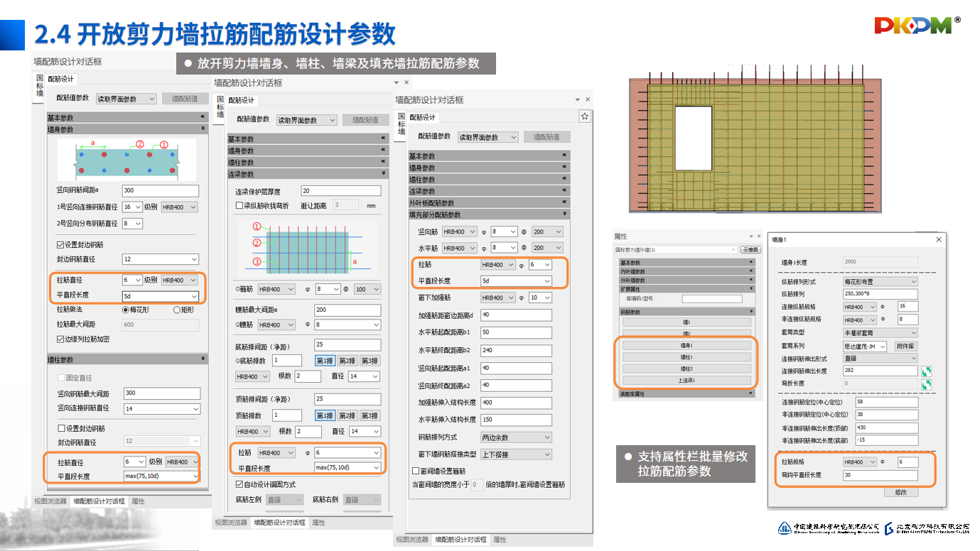The width and height of the screenshot is (980, 551).
Task: Click the 属性 panel pin arrow icon
Action: tap(750, 236)
